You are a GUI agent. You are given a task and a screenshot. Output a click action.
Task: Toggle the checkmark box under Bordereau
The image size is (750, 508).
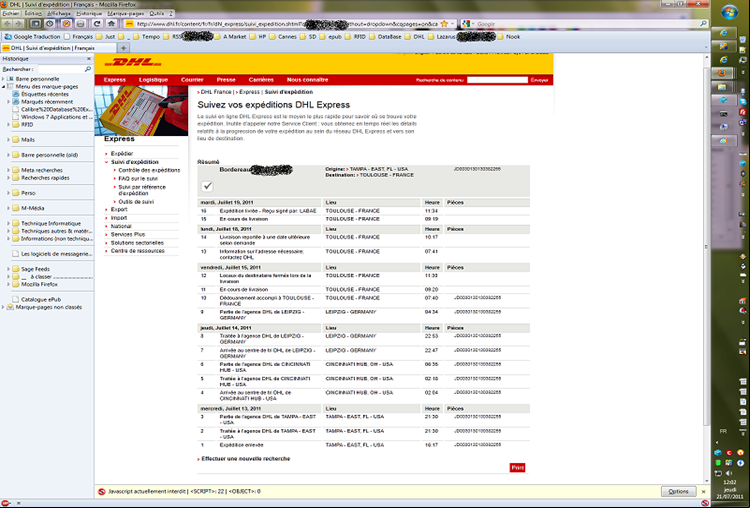207,186
